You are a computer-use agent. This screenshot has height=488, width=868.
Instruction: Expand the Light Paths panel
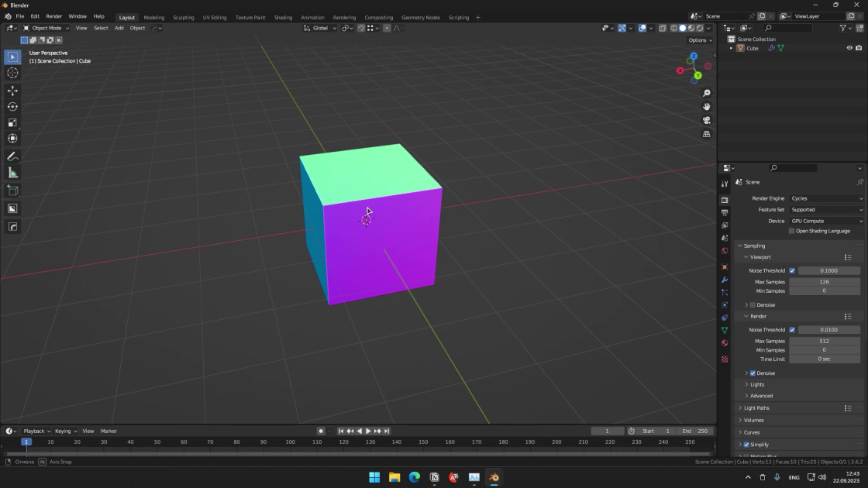(756, 407)
